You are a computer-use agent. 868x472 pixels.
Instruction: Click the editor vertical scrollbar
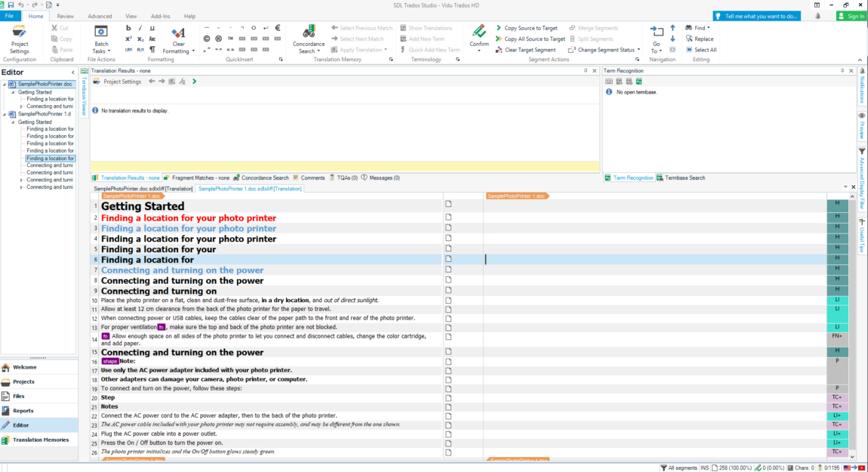[852, 327]
